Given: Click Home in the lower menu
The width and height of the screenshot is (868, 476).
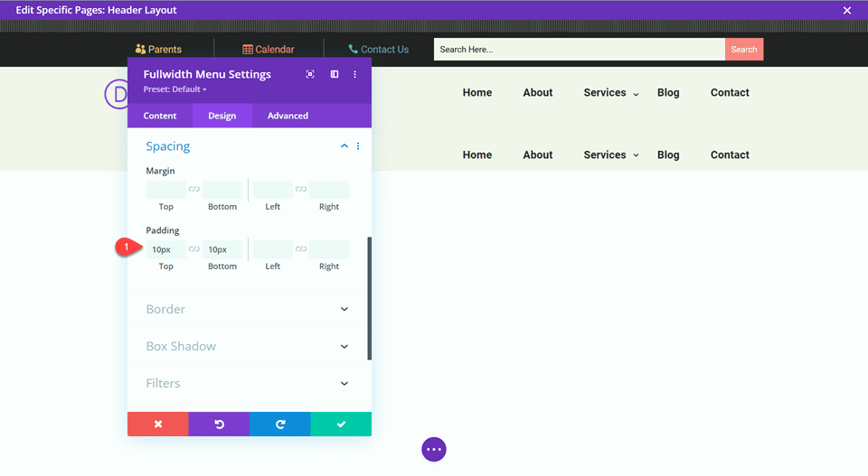Looking at the screenshot, I should 477,155.
